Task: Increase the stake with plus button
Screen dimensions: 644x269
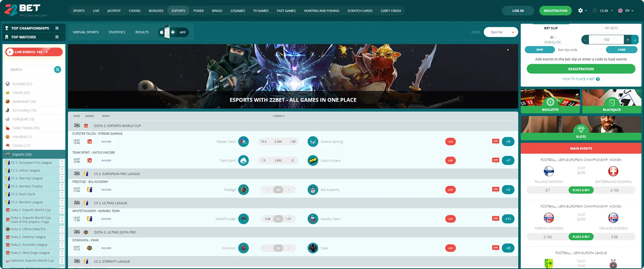Action: point(628,40)
